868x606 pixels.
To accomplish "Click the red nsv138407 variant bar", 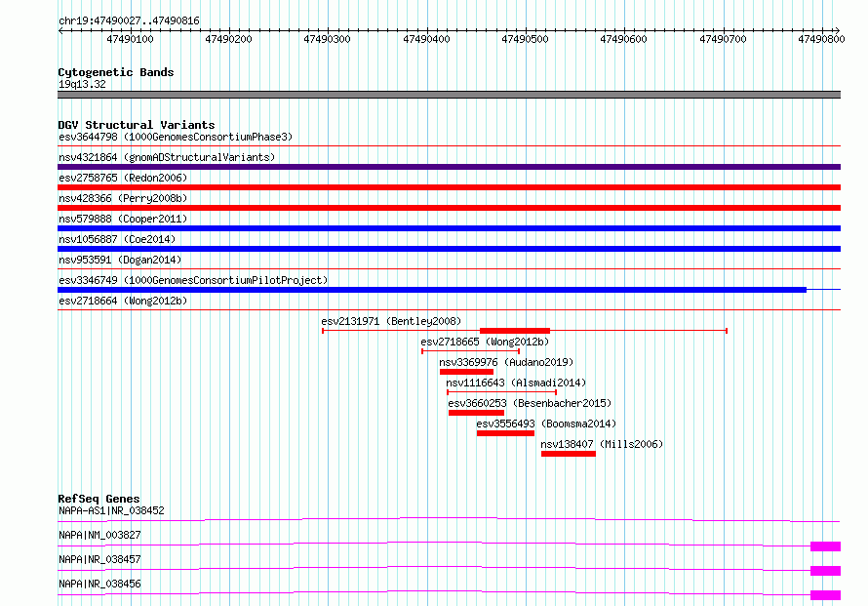I will pos(569,454).
